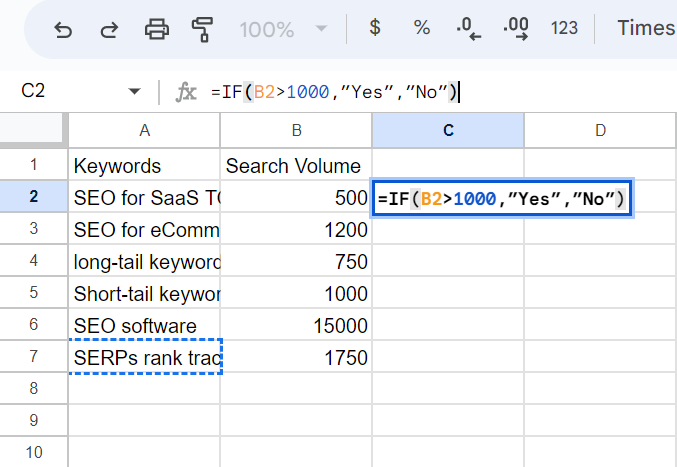Apply currency format with dollar icon
677x467 pixels.
[375, 28]
